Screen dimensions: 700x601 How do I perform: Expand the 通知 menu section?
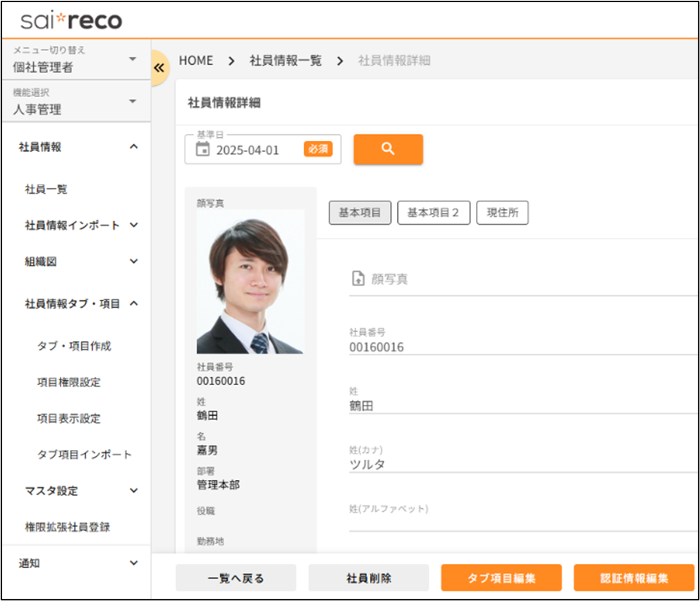(133, 563)
